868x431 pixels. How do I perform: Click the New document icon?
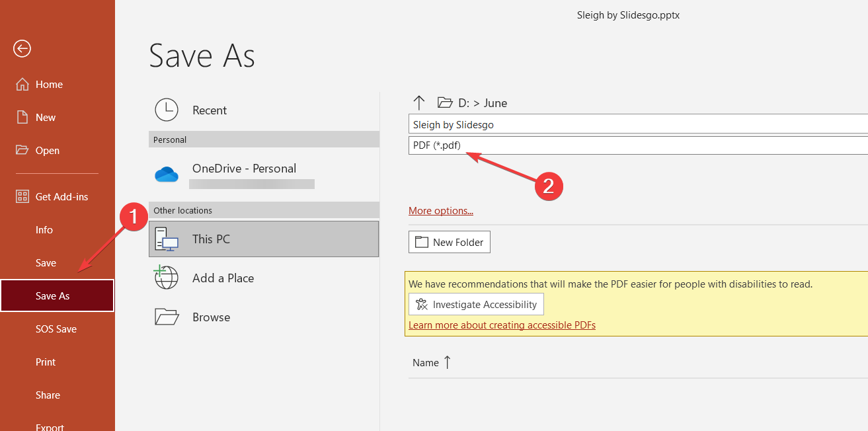22,117
